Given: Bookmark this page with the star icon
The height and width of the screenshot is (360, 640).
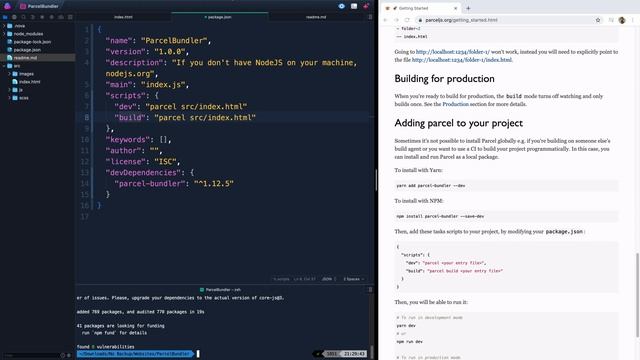Looking at the screenshot, I should point(598,20).
